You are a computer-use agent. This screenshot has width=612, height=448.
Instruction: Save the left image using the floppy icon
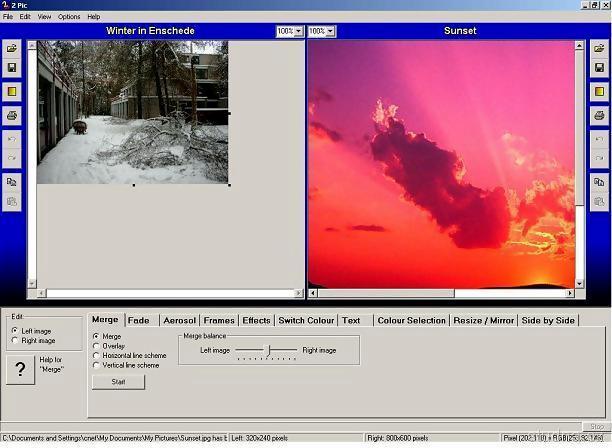(x=12, y=68)
